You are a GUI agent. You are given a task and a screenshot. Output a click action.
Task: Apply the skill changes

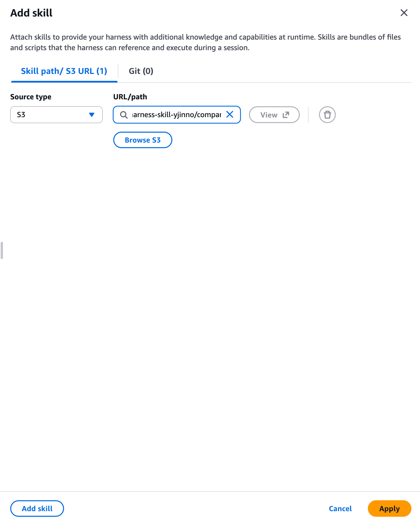tap(389, 509)
